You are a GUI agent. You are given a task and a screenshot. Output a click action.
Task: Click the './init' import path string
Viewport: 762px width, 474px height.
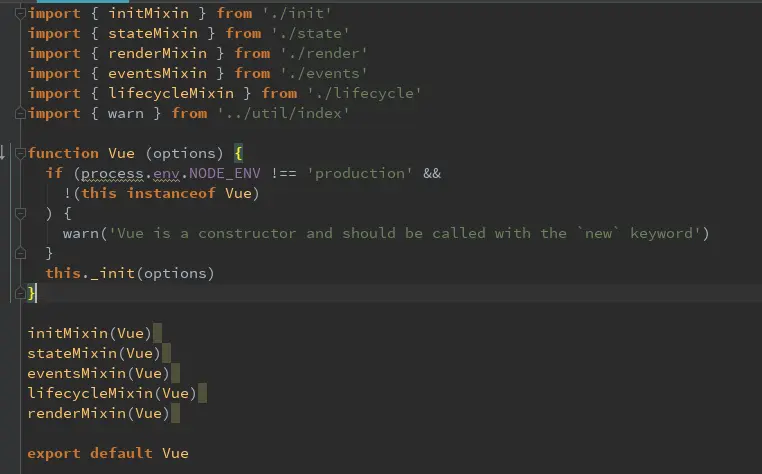coord(296,13)
